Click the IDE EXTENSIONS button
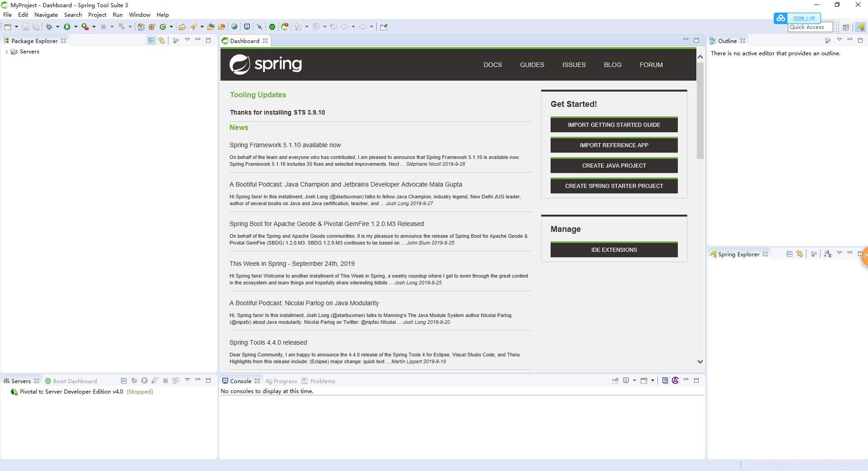 click(614, 250)
